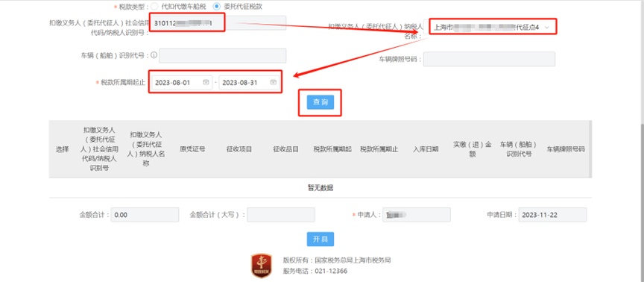Click the 申请日期 field 2023-11-22
Viewport: 644px width, 282px height.
pos(552,215)
